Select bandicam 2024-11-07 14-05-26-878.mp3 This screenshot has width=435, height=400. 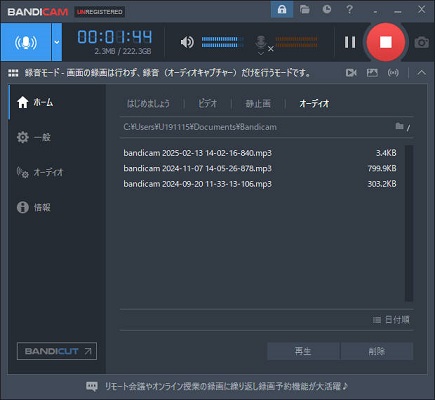[x=197, y=168]
